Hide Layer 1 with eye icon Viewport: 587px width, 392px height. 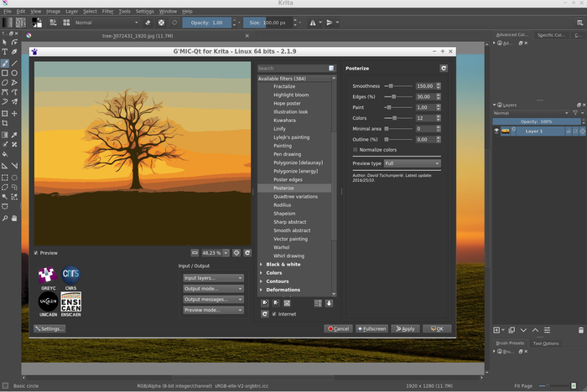click(x=497, y=132)
